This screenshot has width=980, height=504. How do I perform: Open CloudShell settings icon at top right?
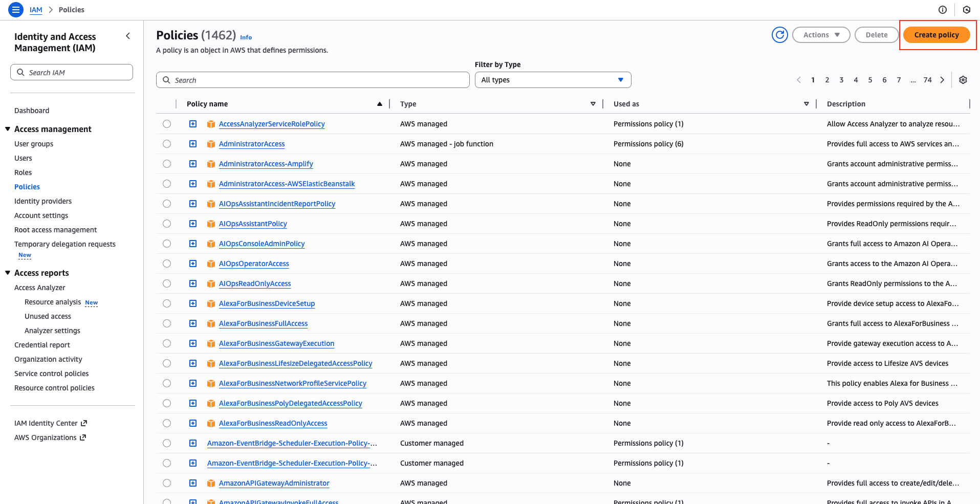click(967, 10)
